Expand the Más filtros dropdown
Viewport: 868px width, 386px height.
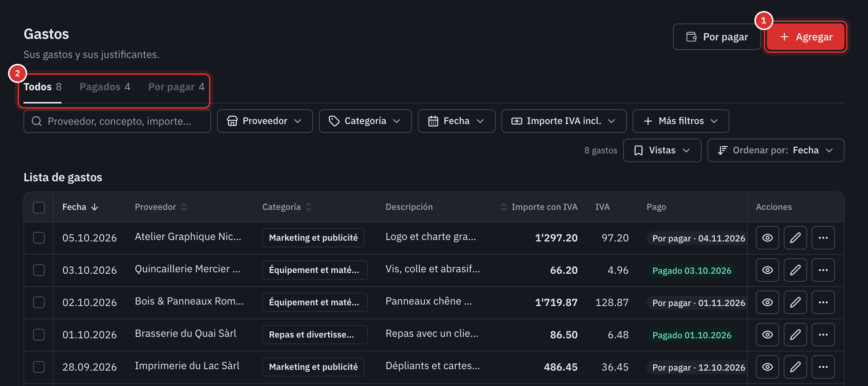pos(681,121)
